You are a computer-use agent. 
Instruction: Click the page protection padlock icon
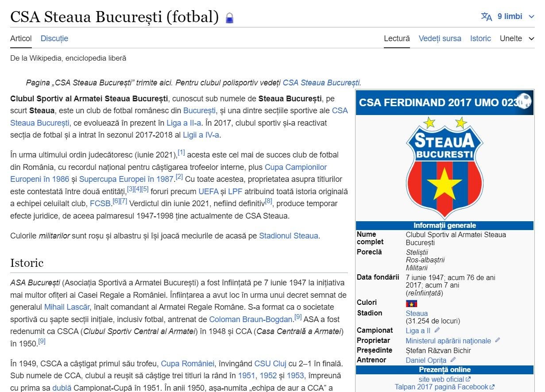pos(229,18)
